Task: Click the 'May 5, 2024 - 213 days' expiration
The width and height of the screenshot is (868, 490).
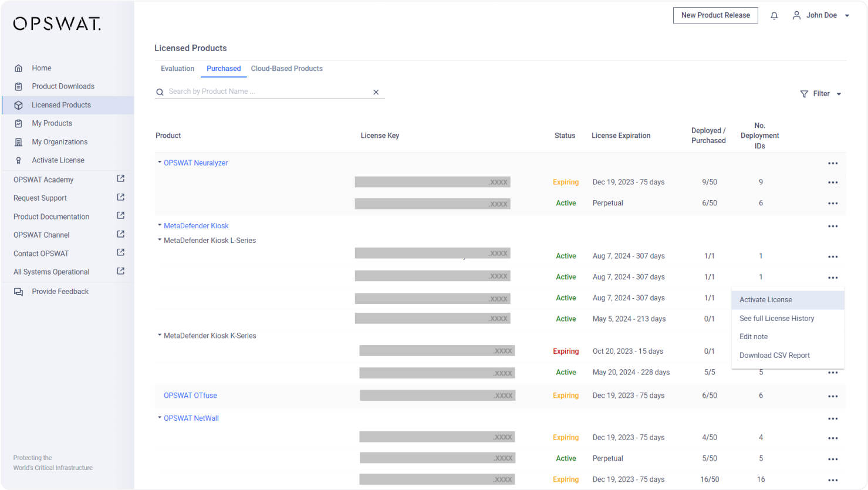Action: pyautogui.click(x=629, y=319)
